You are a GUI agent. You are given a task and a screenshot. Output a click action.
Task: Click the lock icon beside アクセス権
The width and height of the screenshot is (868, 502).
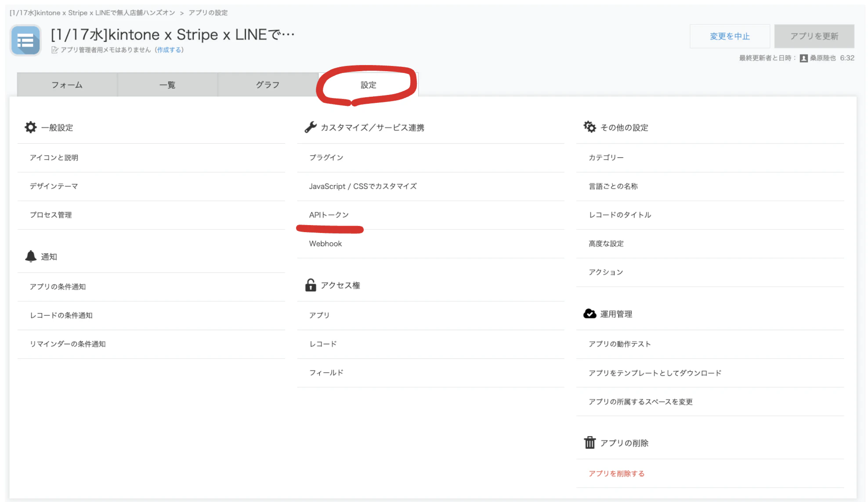point(310,285)
